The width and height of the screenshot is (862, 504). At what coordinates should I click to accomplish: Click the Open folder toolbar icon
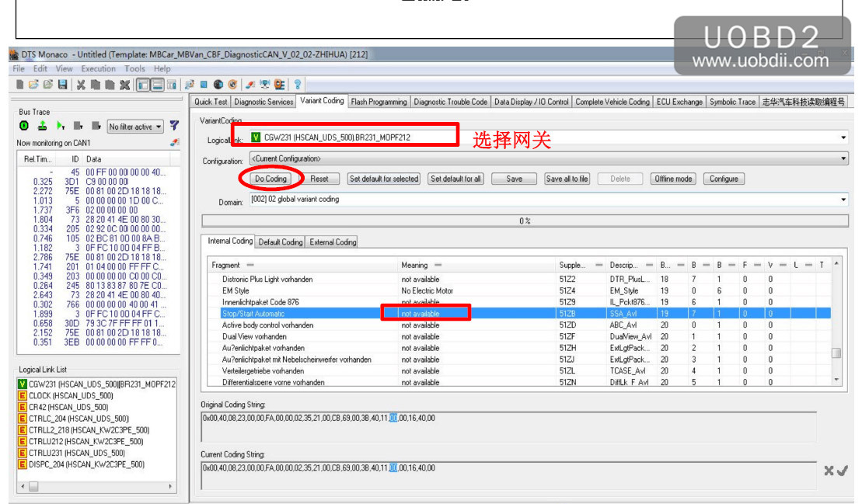point(33,85)
